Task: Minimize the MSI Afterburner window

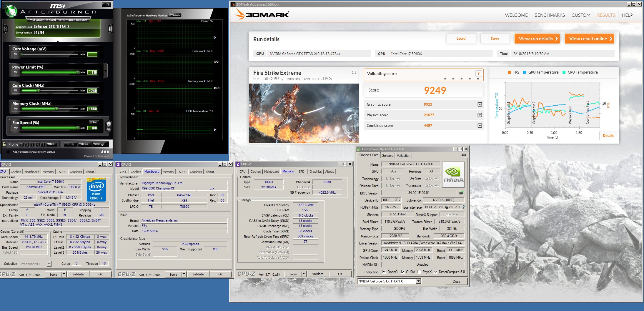Action: tap(104, 4)
